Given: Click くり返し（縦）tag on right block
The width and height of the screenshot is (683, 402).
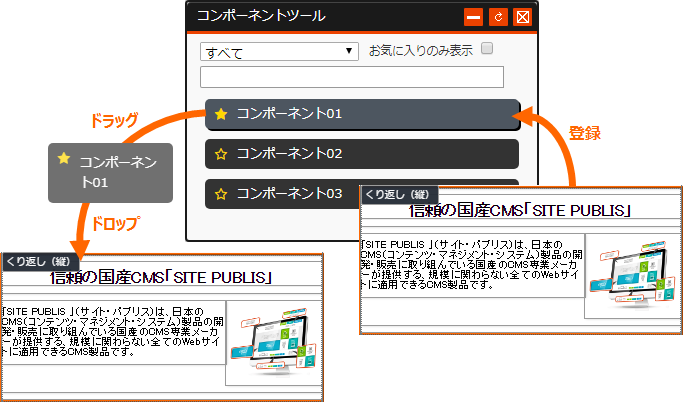Looking at the screenshot, I should point(399,194).
